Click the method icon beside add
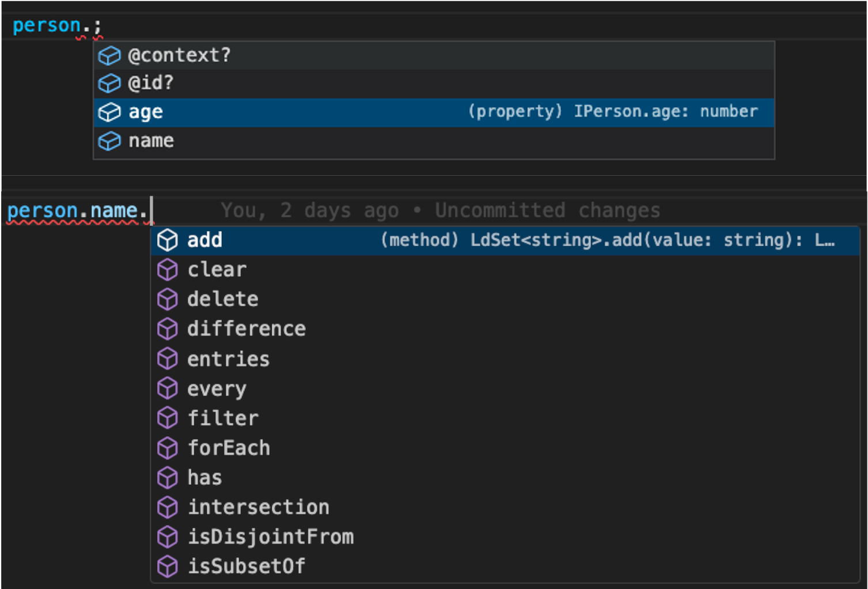868x589 pixels. click(x=168, y=240)
